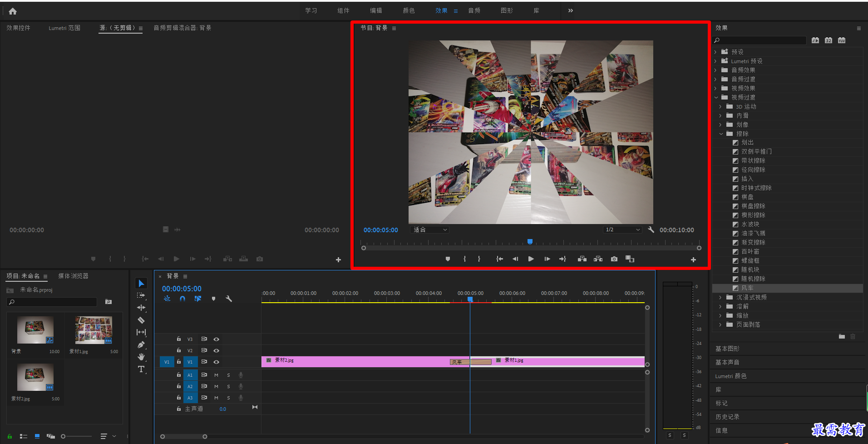Open the comparison view button
Image resolution: width=868 pixels, height=444 pixels.
(630, 259)
